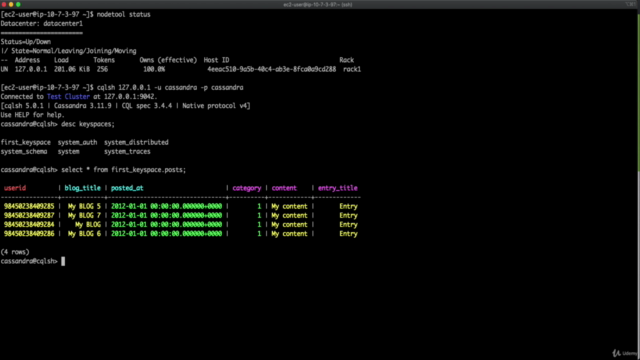This screenshot has height=360, width=640.
Task: Click the 'My BLOG 5' title cell
Action: pos(84,207)
